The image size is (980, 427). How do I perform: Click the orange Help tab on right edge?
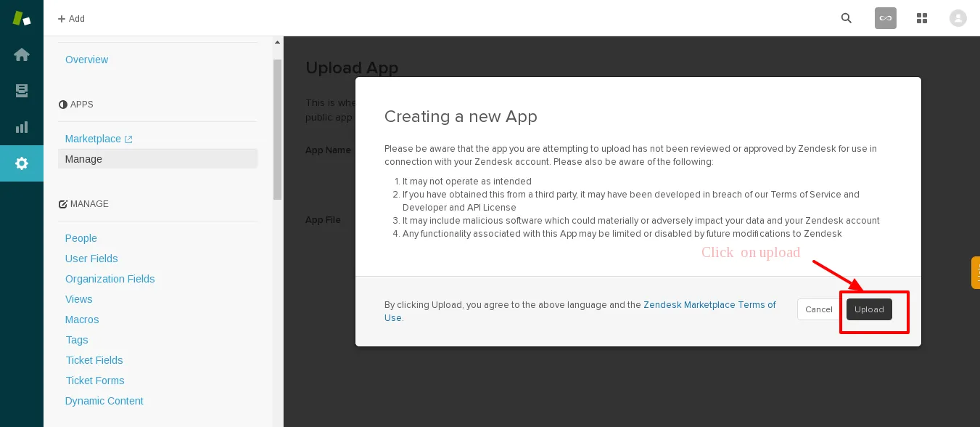pyautogui.click(x=976, y=272)
